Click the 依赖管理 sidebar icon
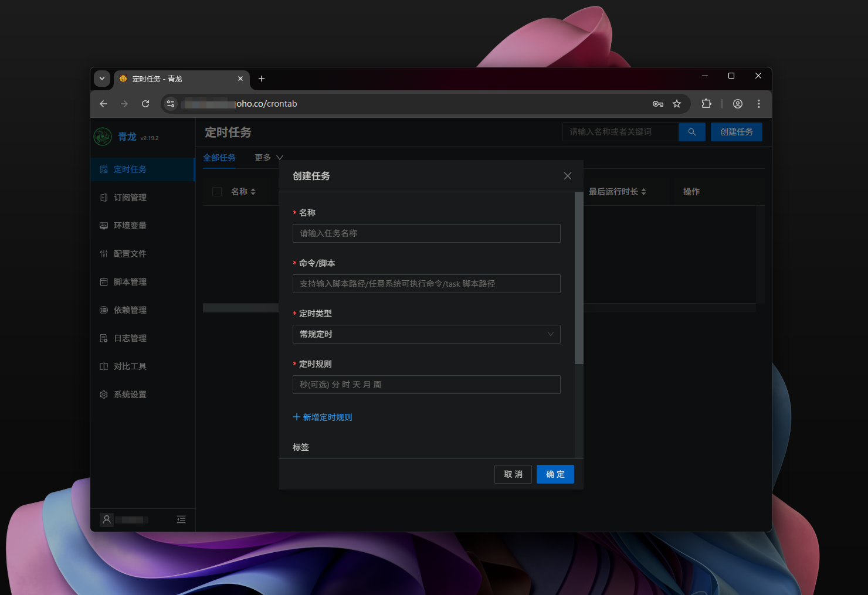The width and height of the screenshot is (868, 595). pyautogui.click(x=104, y=310)
